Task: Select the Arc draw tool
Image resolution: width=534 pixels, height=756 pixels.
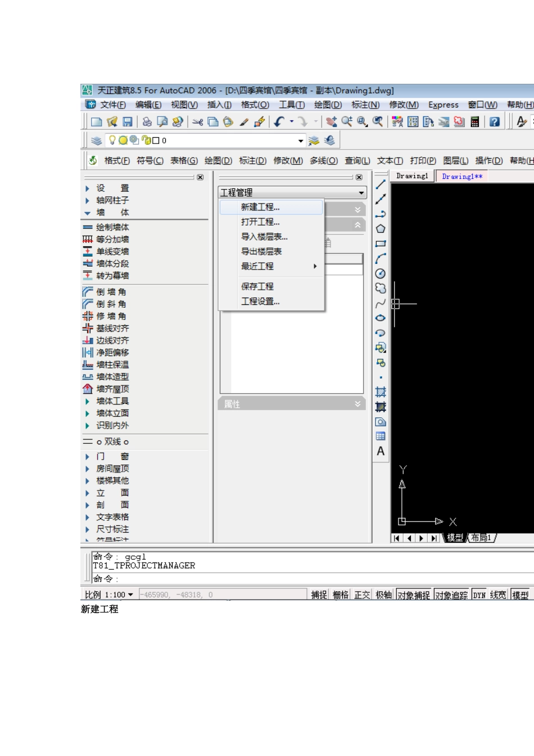Action: tap(381, 259)
